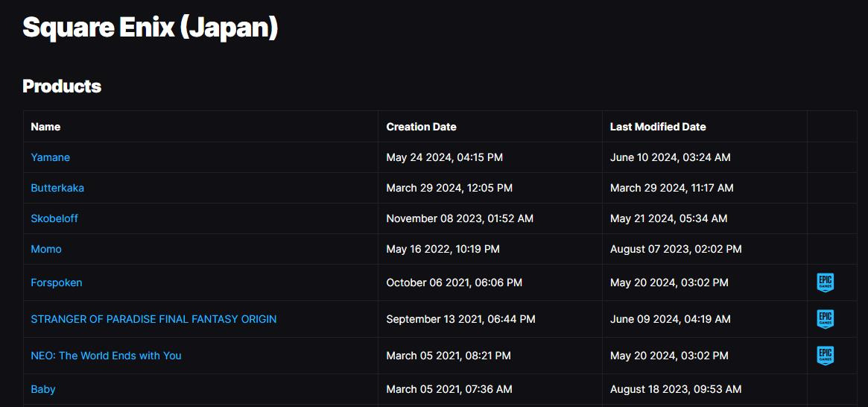Click Epic Games icon for STRANGER OF PARADISE
The height and width of the screenshot is (407, 868).
pos(825,319)
